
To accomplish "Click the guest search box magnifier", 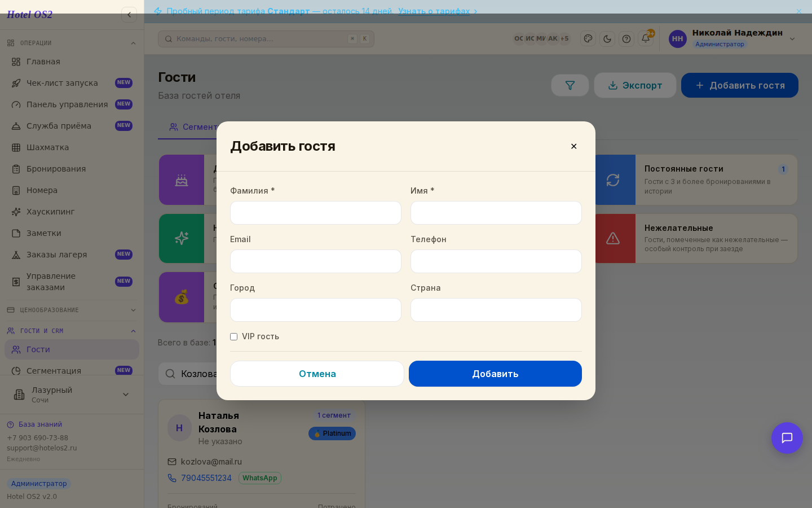I will coord(170,374).
